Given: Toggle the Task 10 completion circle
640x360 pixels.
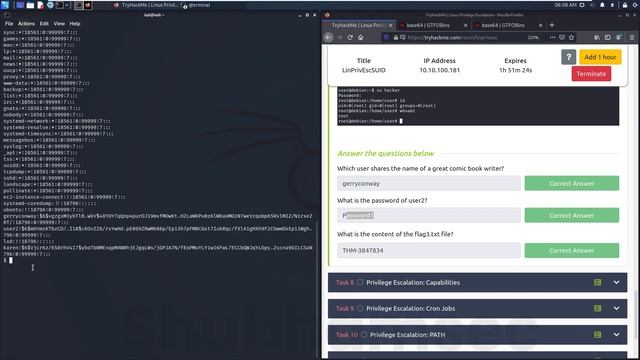Looking at the screenshot, I should pyautogui.click(x=364, y=335).
